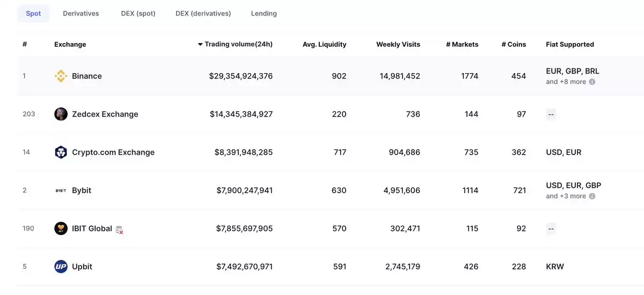
Task: Click info icon next to Binance's +8 more
Action: click(592, 82)
